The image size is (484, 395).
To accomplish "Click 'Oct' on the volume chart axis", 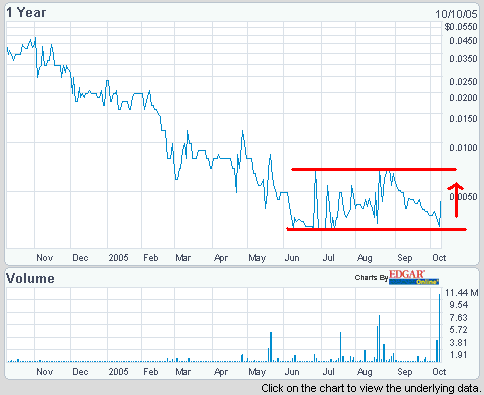I will 439,372.
